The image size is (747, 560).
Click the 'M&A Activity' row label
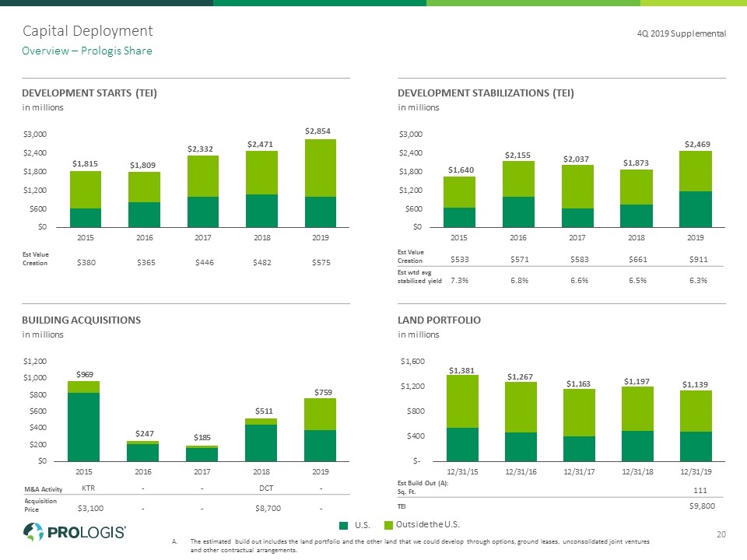44,489
